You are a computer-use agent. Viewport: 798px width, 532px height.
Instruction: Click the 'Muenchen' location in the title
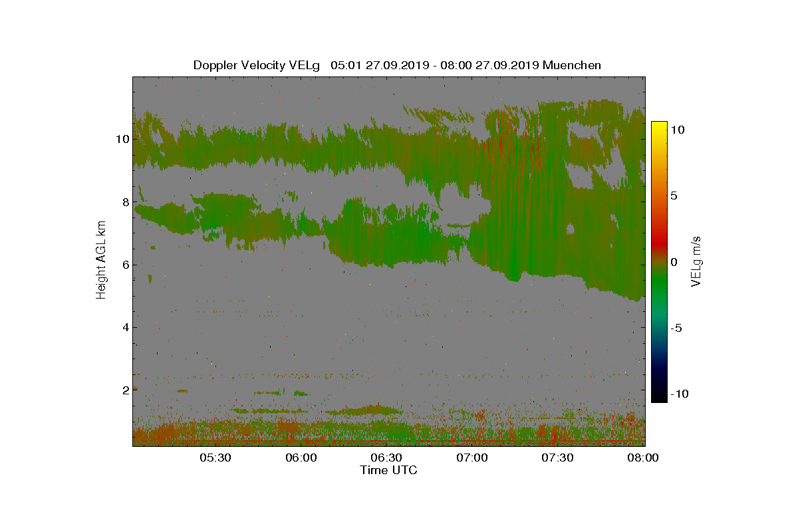click(x=572, y=65)
